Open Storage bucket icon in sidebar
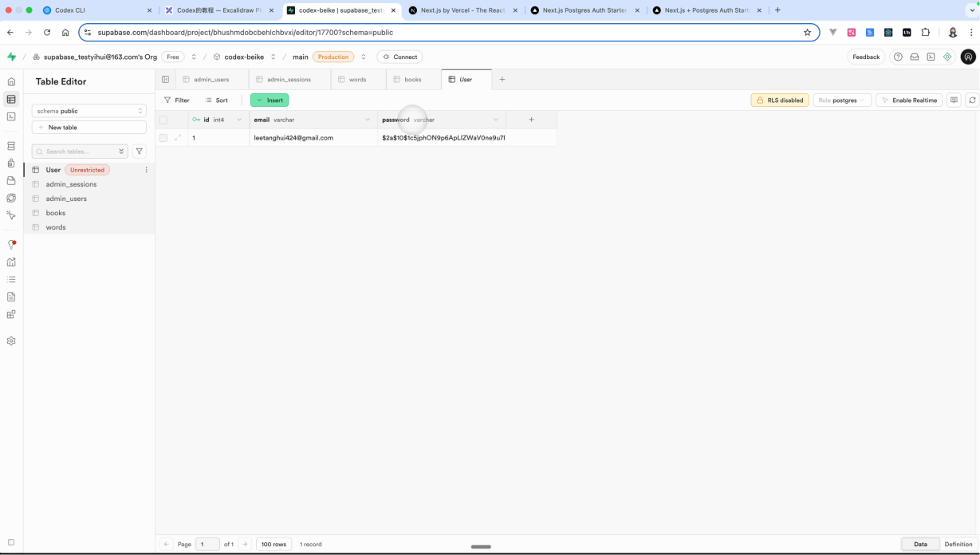The height and width of the screenshot is (555, 980). coord(11,181)
